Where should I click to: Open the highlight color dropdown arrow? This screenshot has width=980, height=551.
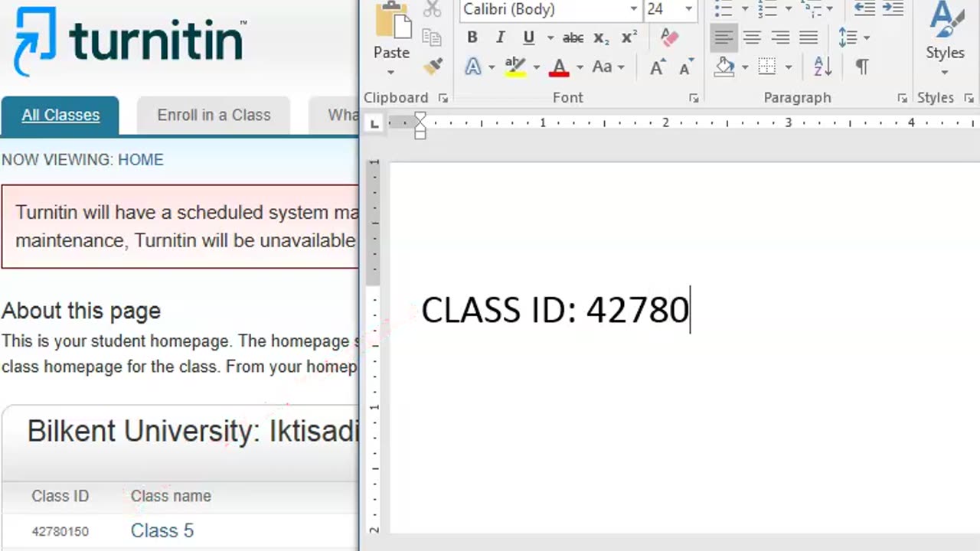[x=536, y=67]
